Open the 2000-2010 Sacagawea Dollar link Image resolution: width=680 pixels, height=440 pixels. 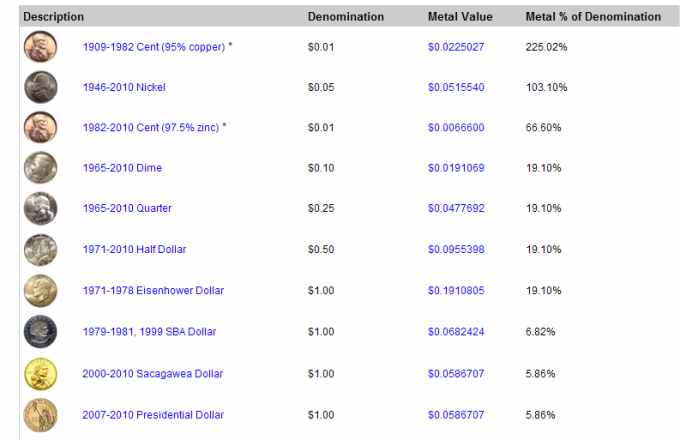(153, 374)
